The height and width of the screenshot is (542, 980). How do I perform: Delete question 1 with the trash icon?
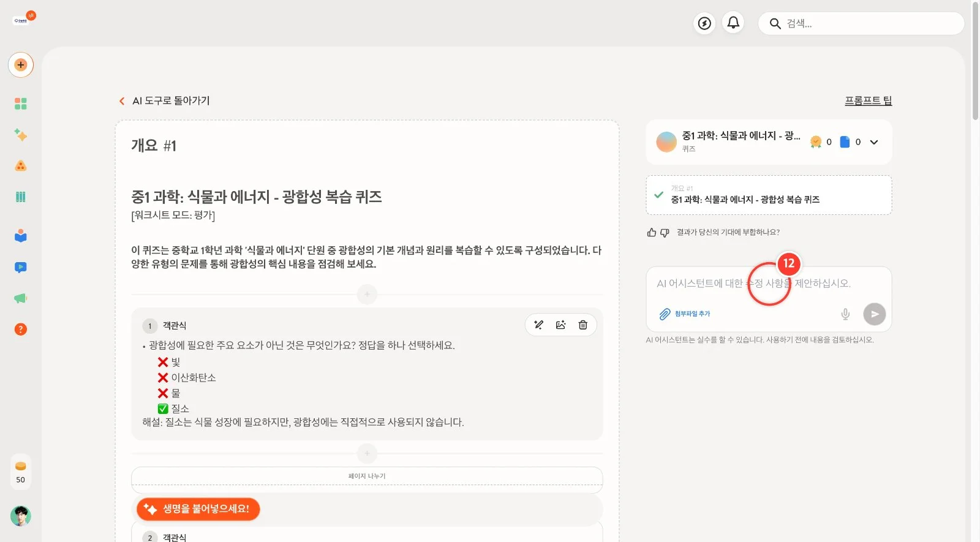[583, 325]
